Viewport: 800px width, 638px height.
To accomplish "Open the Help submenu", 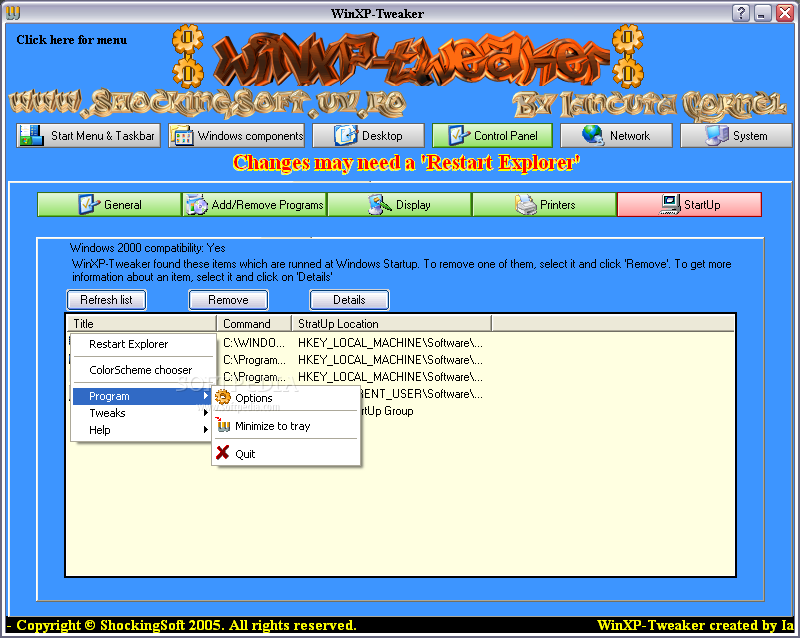I will tap(141, 430).
